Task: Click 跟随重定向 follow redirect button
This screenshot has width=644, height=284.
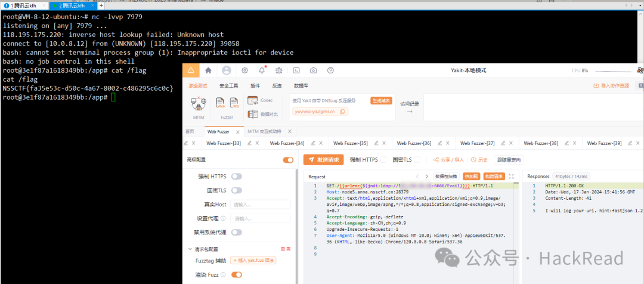Action: click(510, 160)
